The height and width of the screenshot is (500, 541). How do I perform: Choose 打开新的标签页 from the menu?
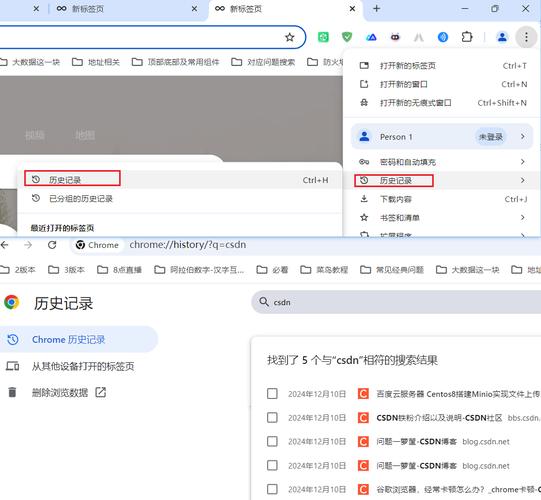[442, 66]
